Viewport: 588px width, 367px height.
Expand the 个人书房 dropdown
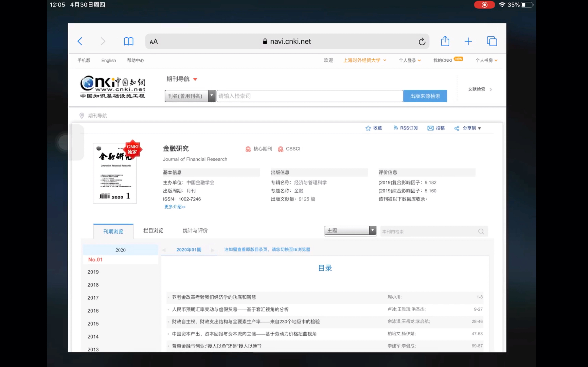pyautogui.click(x=486, y=61)
